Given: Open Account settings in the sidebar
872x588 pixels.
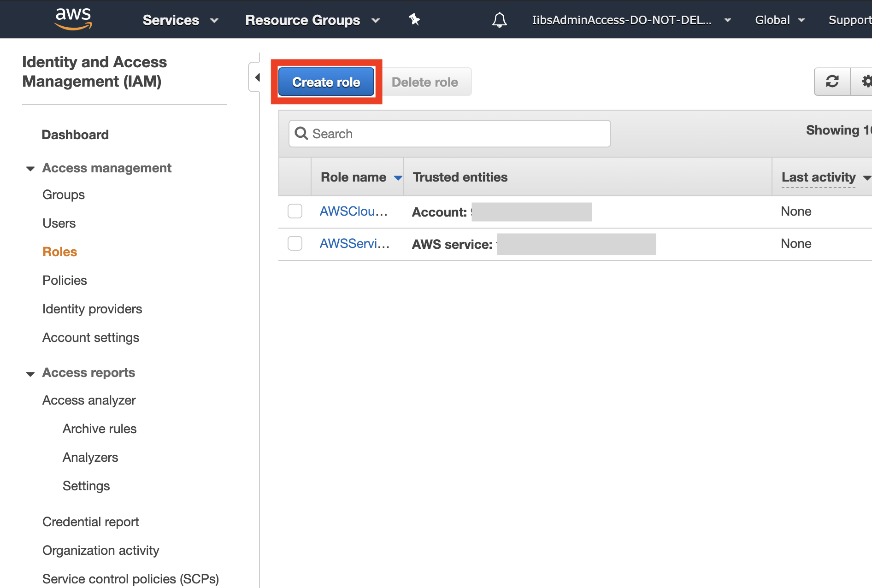Looking at the screenshot, I should pos(91,337).
